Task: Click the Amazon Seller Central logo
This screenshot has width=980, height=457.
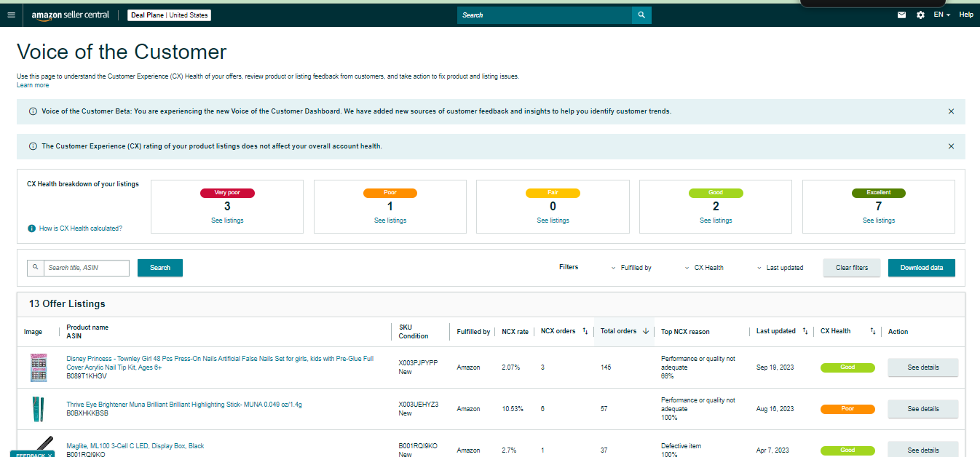Action: [71, 15]
